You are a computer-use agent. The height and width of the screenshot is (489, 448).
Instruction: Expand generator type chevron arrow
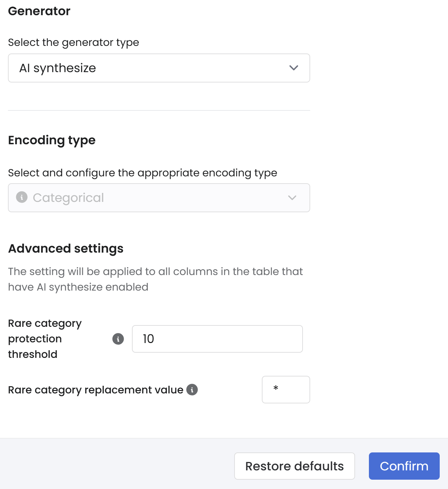[x=294, y=68]
